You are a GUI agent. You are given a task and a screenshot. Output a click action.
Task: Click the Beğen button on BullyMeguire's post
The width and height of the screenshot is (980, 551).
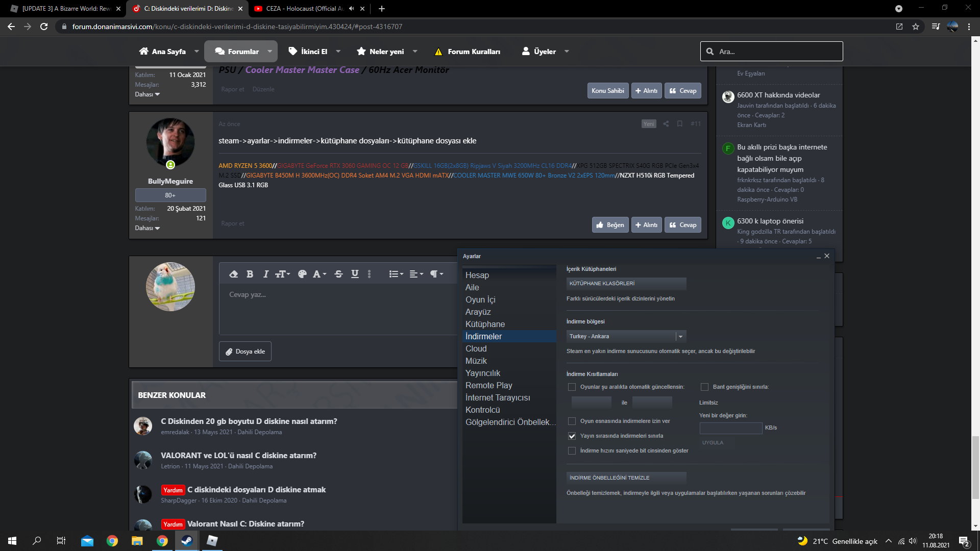coord(610,225)
